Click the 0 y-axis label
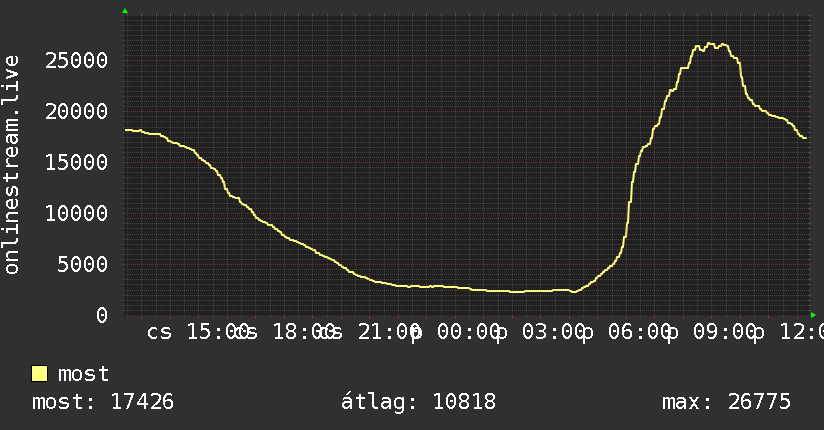This screenshot has height=430, width=824. pos(102,315)
